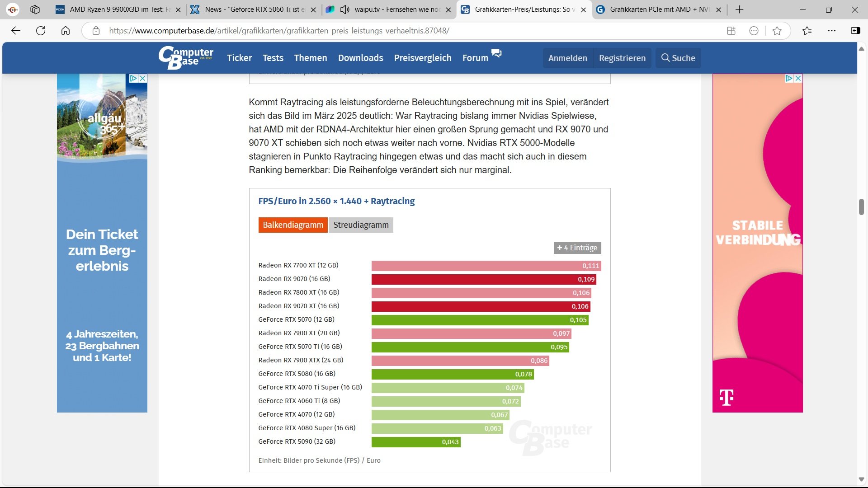This screenshot has width=868, height=488.
Task: Click the address bar URL field
Action: 407,31
